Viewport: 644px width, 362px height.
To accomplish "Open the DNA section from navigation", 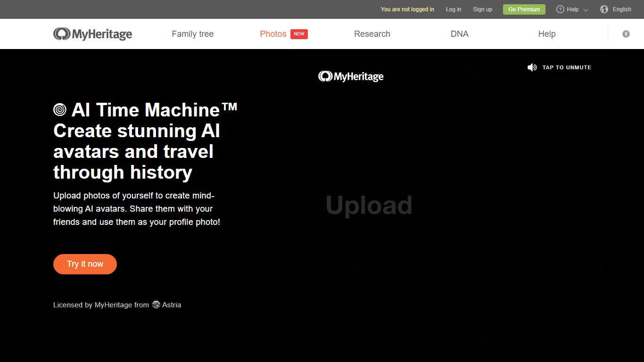I will point(459,33).
